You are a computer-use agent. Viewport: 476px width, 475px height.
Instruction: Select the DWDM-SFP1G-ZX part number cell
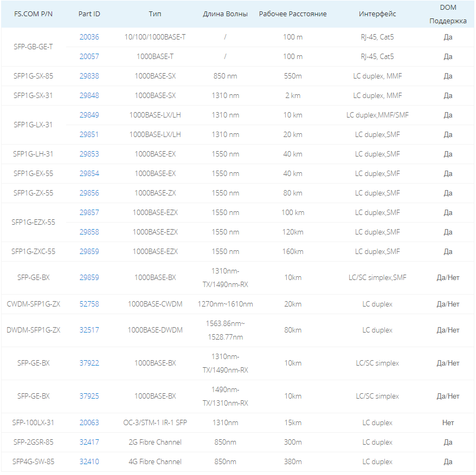pos(33,330)
